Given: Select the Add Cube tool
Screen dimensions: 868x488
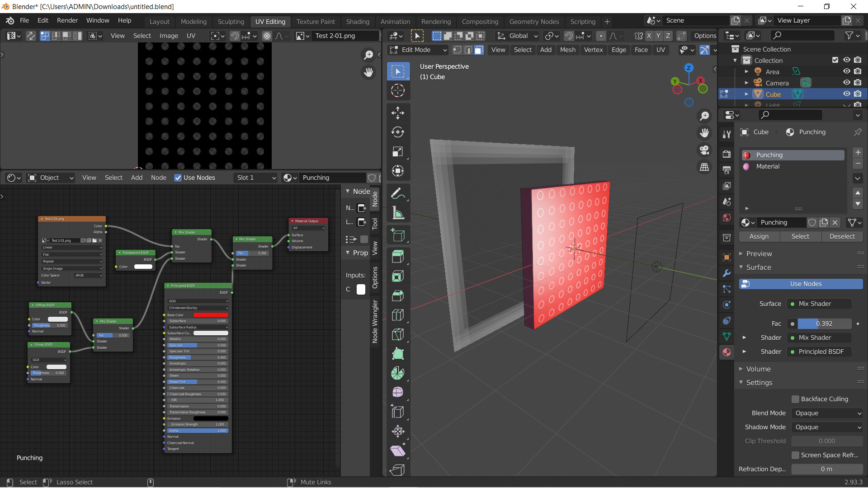Looking at the screenshot, I should (398, 235).
